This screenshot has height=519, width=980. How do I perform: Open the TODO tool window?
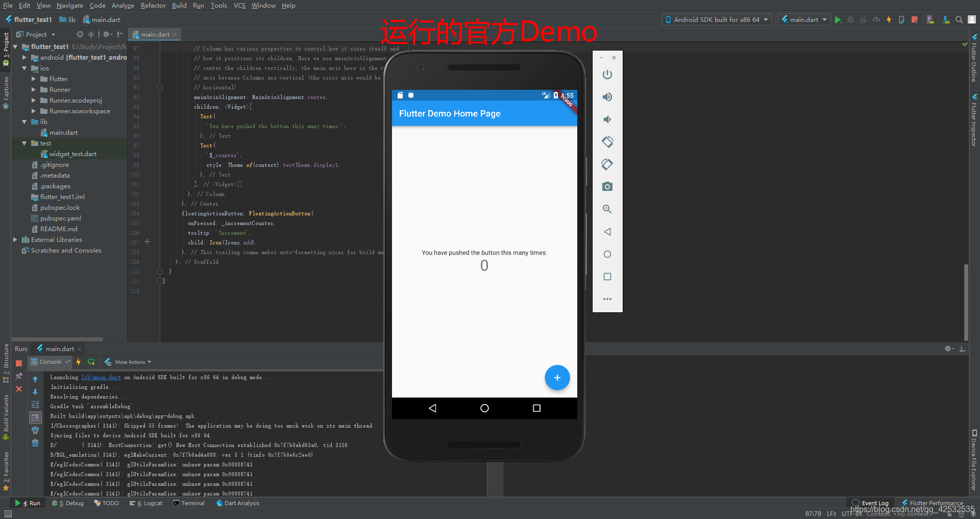click(107, 503)
